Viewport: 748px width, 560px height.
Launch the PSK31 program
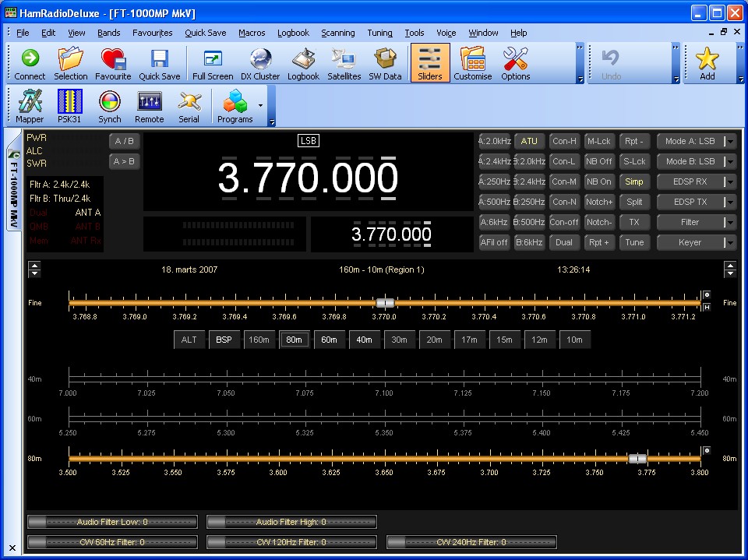tap(69, 107)
